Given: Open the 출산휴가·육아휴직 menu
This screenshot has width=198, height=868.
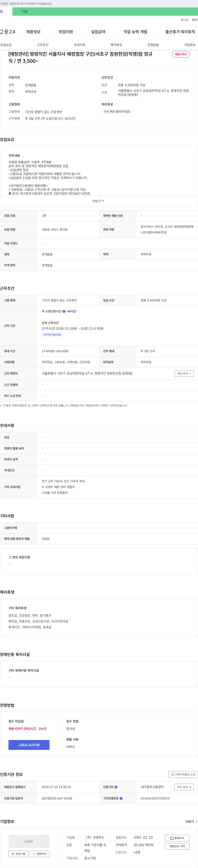Looking at the screenshot, I should coord(180,32).
